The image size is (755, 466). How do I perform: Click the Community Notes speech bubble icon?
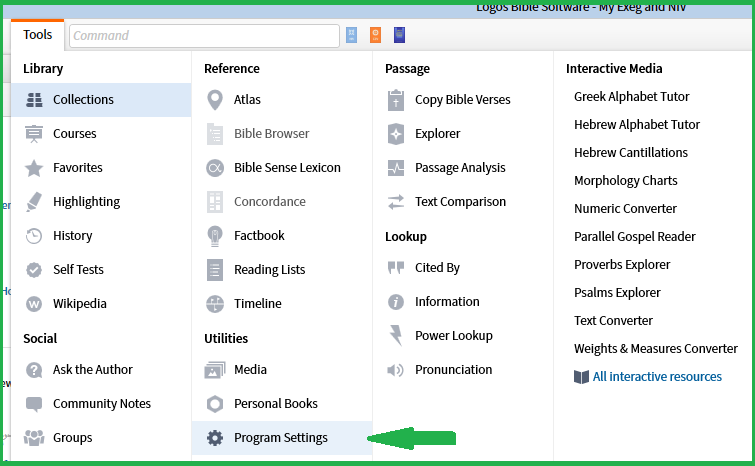pos(34,404)
